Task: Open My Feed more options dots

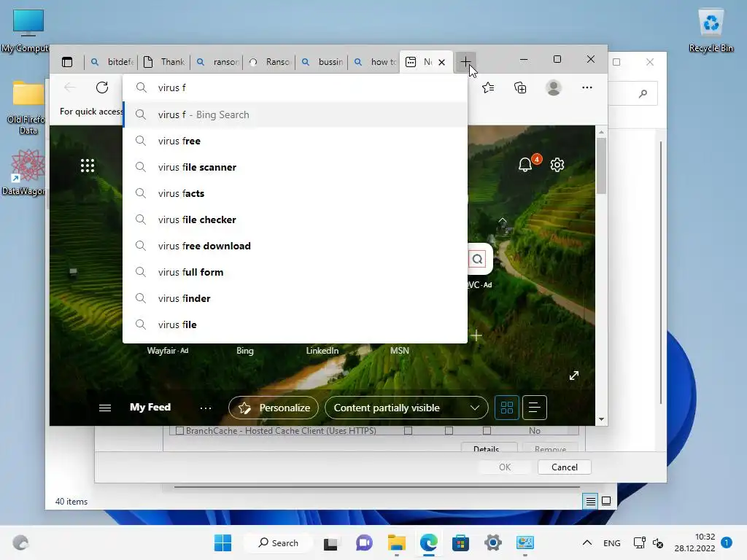Action: (205, 408)
